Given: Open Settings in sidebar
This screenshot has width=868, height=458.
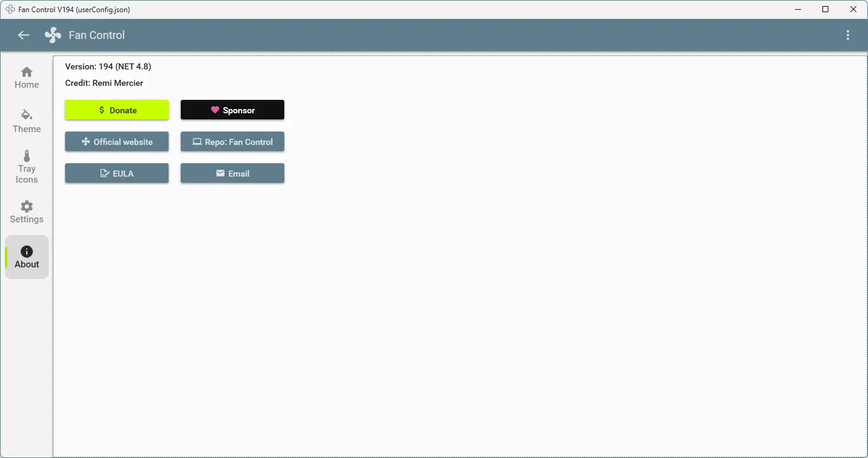Looking at the screenshot, I should [x=27, y=212].
